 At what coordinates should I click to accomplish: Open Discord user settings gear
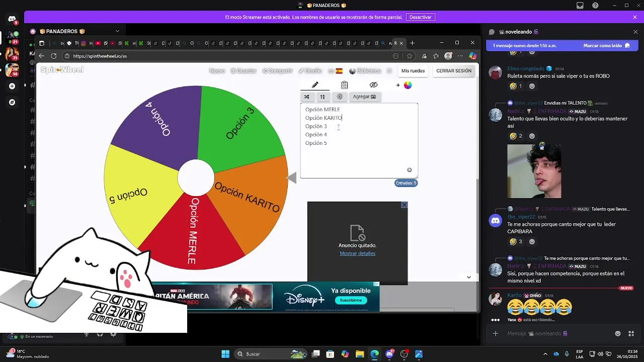(113, 334)
